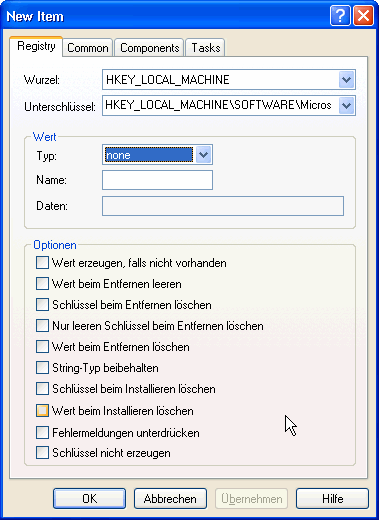Viewport: 379px width, 520px height.
Task: Open the Components tab
Action: 149,48
